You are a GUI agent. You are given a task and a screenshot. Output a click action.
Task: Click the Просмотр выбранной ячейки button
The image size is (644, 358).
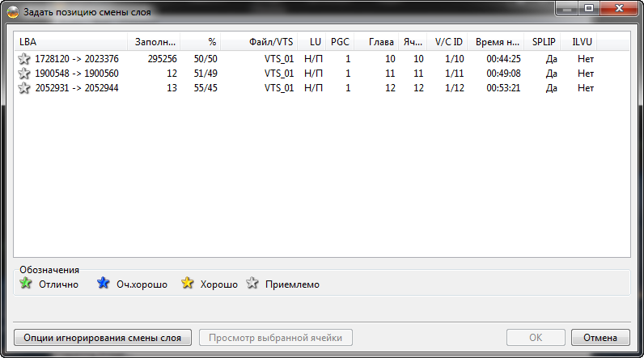pyautogui.click(x=276, y=338)
